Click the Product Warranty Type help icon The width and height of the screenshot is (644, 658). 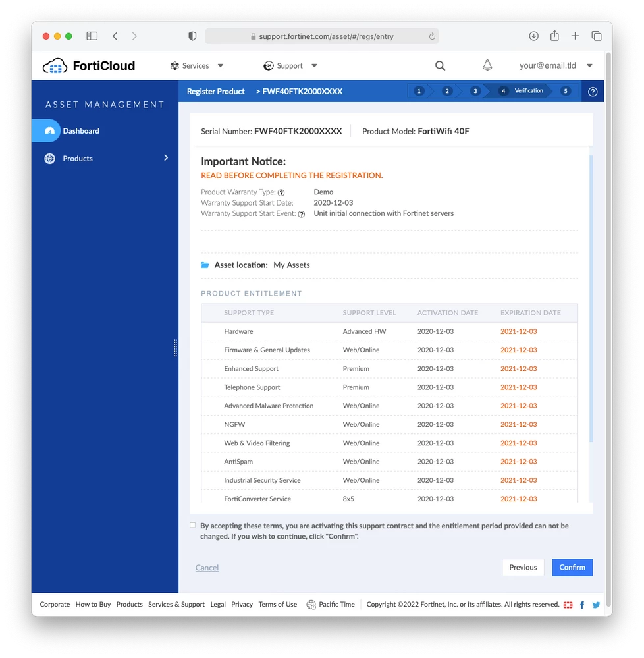click(281, 192)
